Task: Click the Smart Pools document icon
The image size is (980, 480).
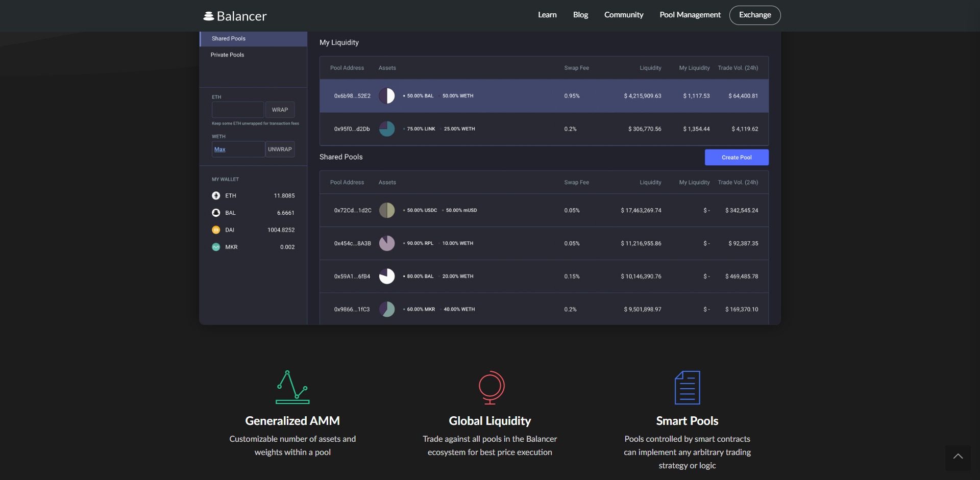Action: (687, 387)
